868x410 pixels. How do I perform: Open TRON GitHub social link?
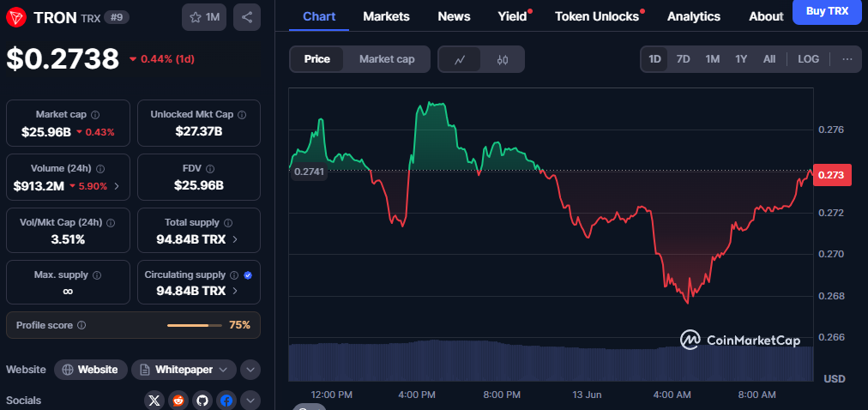[x=202, y=400]
